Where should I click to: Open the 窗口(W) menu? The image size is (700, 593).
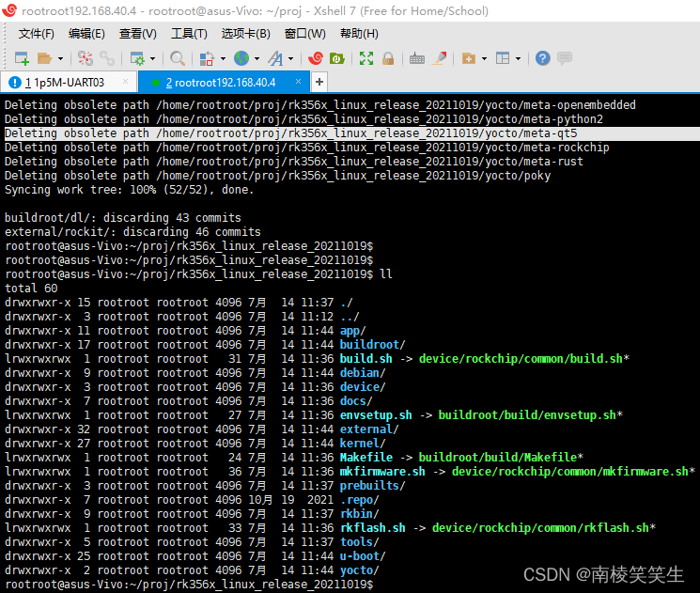click(x=305, y=34)
